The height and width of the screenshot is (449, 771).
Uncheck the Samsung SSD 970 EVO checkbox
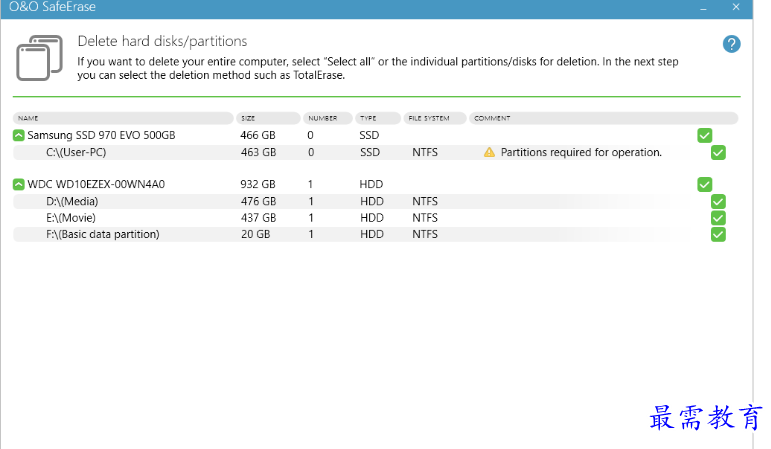point(705,135)
